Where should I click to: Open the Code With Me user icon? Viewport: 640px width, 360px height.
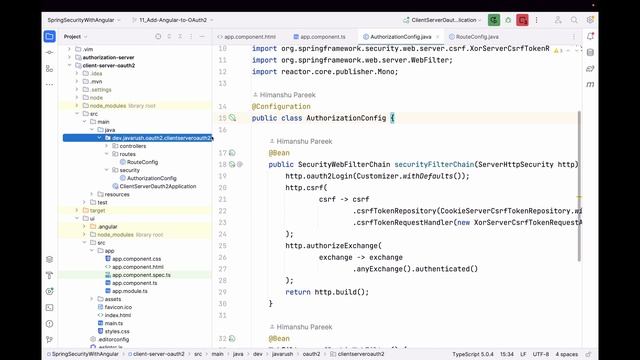pos(558,20)
